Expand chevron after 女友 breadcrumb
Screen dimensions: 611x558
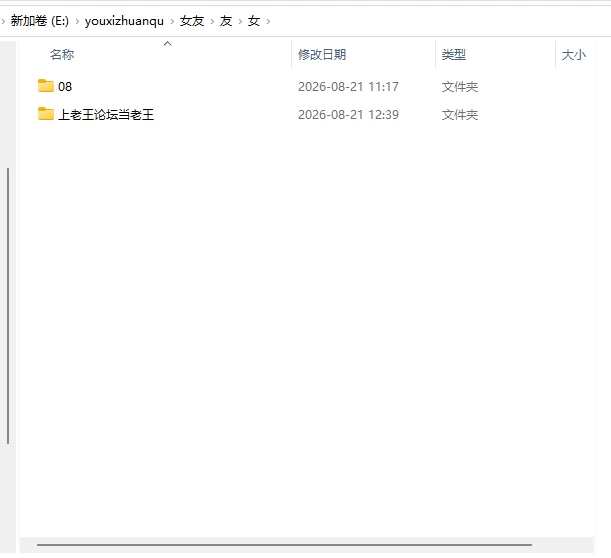pyautogui.click(x=212, y=21)
